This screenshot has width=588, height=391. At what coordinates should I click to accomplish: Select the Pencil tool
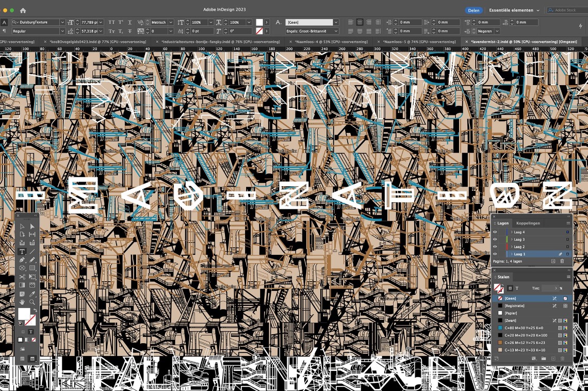[x=32, y=260]
